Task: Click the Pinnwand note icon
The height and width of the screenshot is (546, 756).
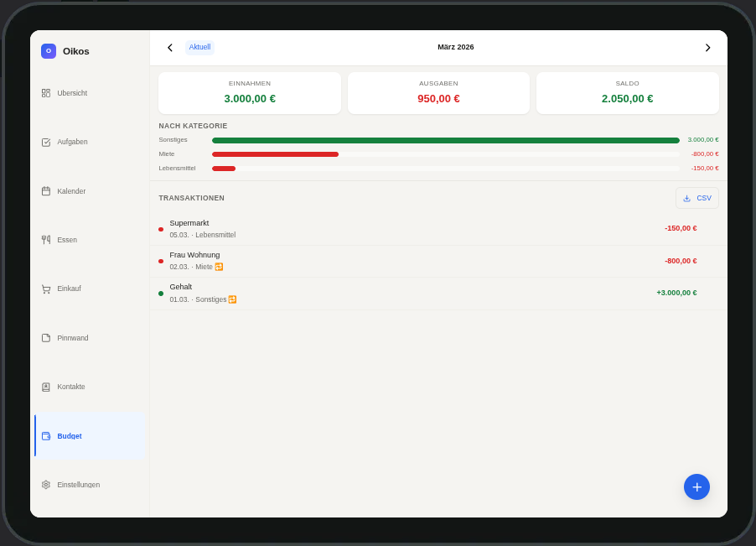Action: point(46,338)
